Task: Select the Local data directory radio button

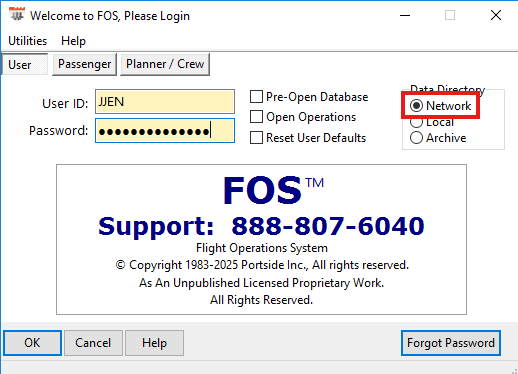Action: (416, 122)
